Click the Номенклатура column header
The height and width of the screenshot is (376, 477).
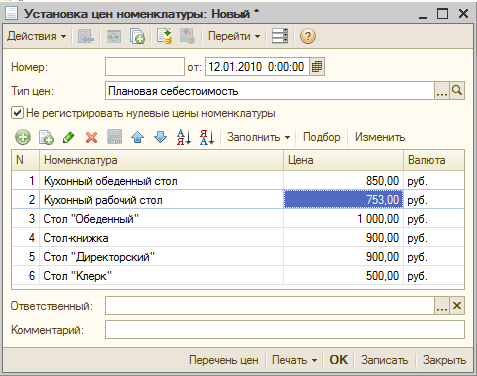(161, 160)
